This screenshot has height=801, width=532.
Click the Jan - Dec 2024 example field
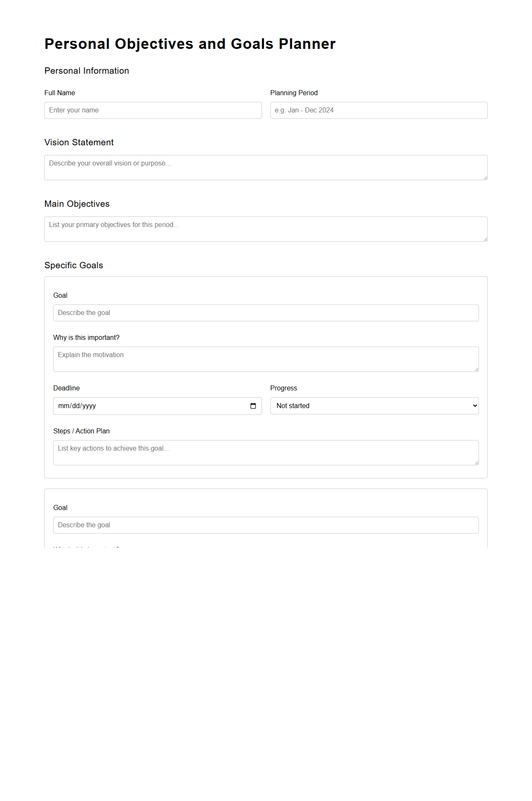point(378,110)
